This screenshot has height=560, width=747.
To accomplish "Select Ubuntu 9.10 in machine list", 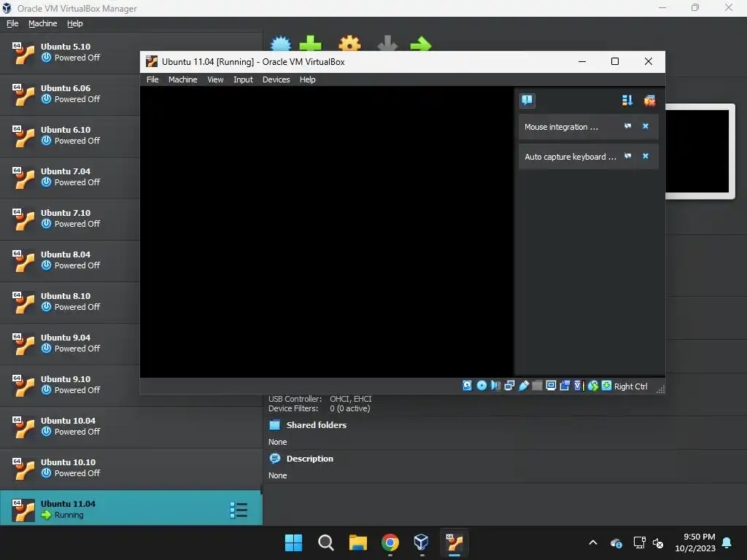I will (69, 385).
